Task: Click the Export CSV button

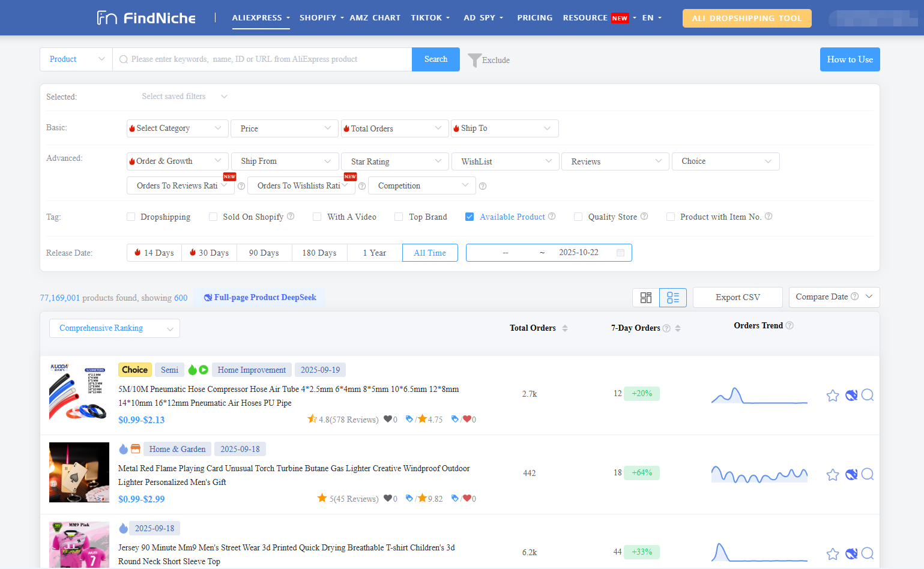Action: 737,298
